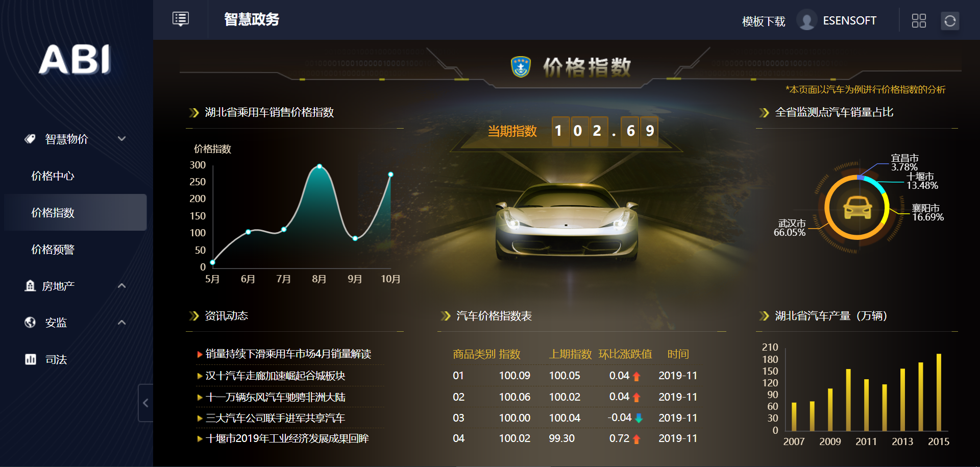Expand the 安监 menu section

click(121, 322)
